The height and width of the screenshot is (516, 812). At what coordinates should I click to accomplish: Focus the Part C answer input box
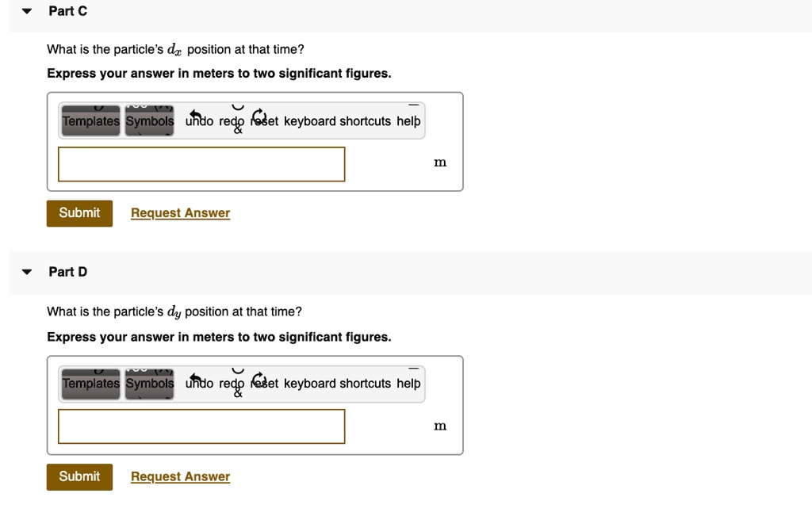click(x=201, y=164)
